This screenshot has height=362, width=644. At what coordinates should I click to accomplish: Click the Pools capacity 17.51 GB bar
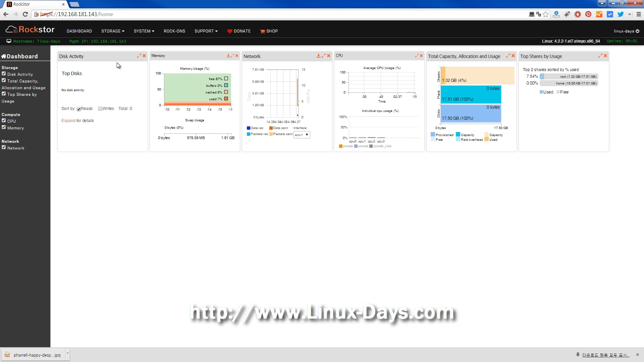(471, 95)
